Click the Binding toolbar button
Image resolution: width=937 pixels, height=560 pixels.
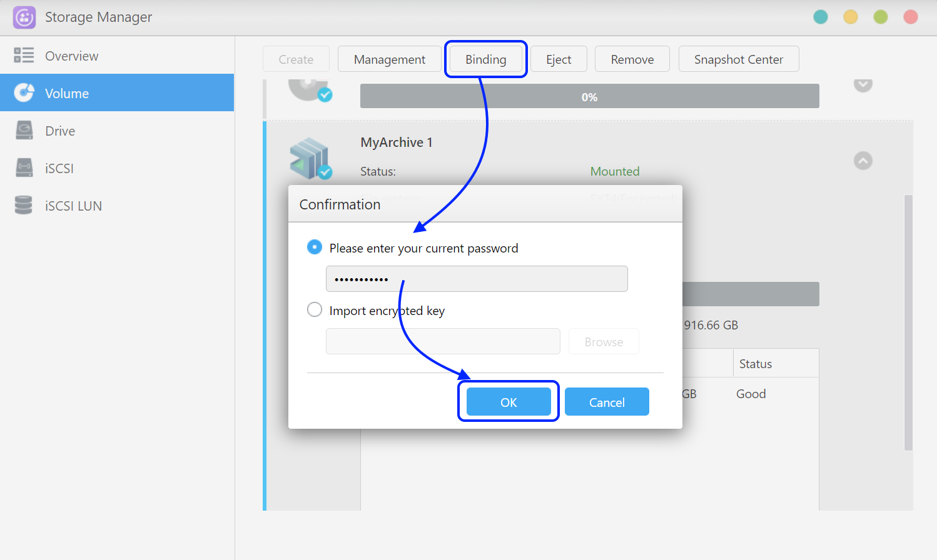[485, 59]
